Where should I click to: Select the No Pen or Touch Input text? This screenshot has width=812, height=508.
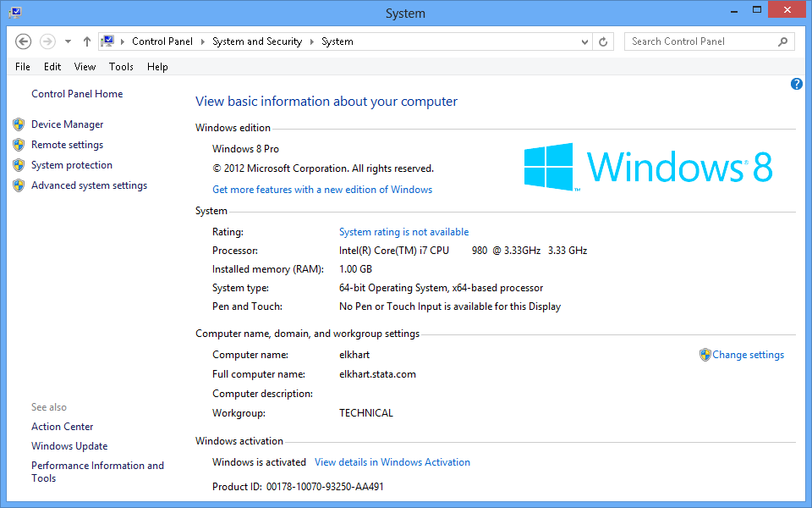pos(450,306)
